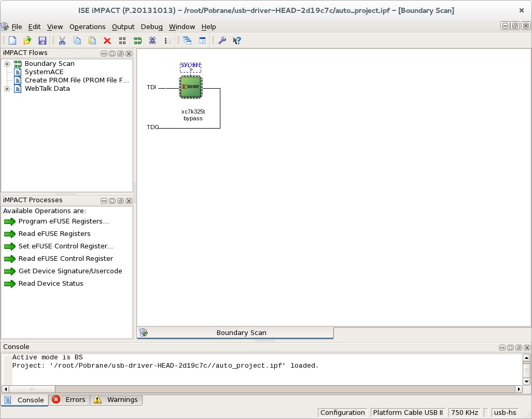Open the Help menu
532x419 pixels.
click(x=208, y=27)
